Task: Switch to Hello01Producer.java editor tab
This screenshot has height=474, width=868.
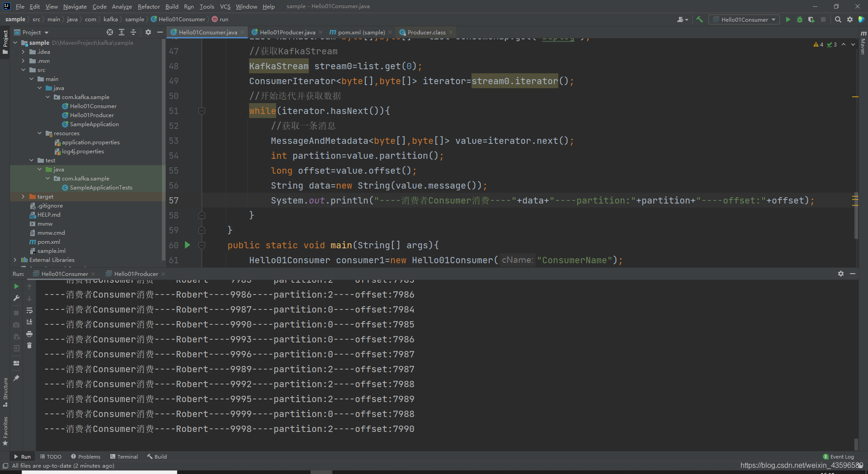Action: point(287,32)
